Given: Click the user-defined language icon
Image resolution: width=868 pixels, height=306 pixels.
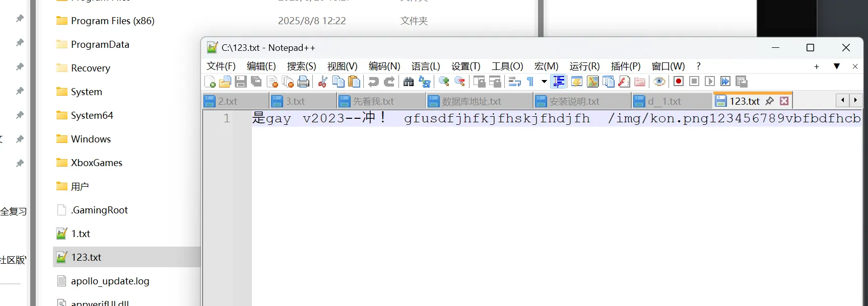Looking at the screenshot, I should point(577,82).
